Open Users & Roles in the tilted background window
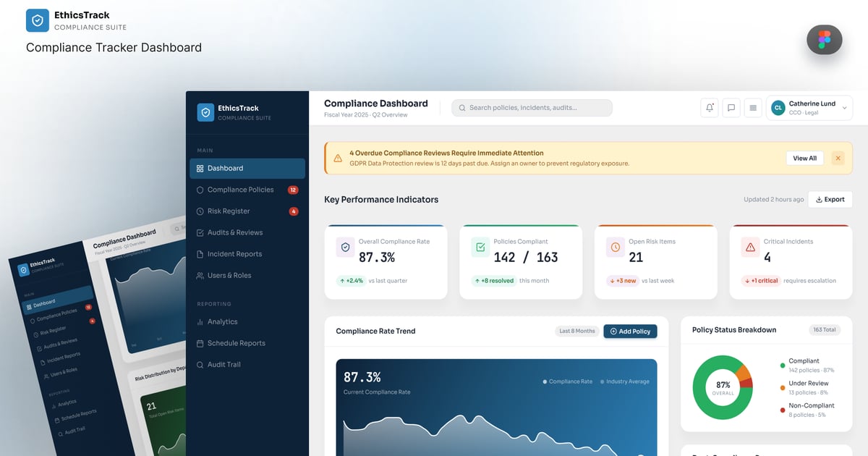Image resolution: width=868 pixels, height=456 pixels. tap(61, 372)
